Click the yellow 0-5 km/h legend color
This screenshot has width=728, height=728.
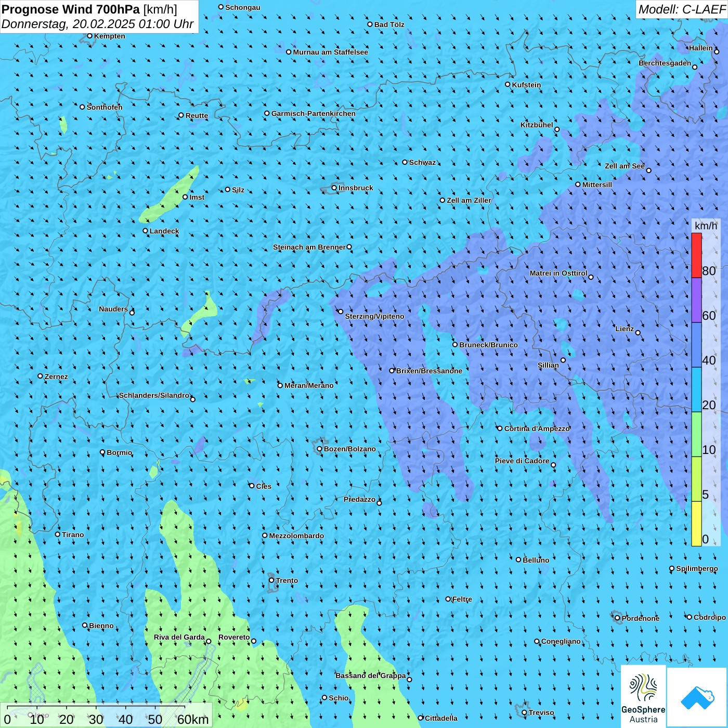[696, 524]
